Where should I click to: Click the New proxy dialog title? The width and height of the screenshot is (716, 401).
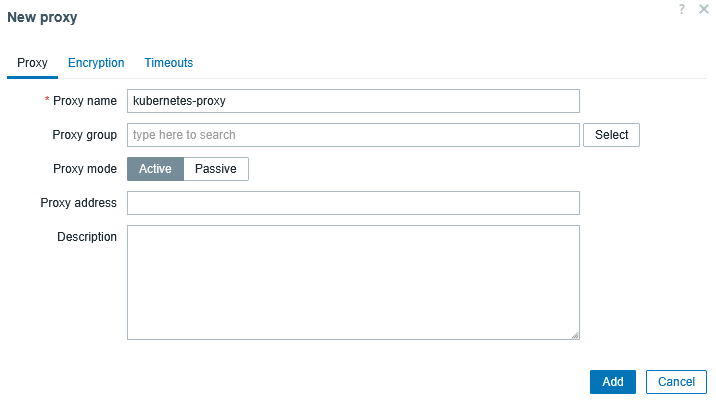pyautogui.click(x=42, y=17)
